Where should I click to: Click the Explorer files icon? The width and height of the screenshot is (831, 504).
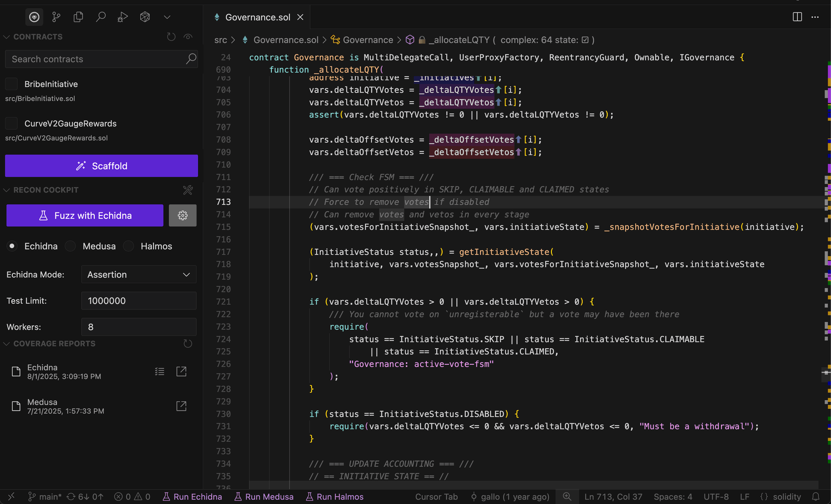tap(78, 17)
